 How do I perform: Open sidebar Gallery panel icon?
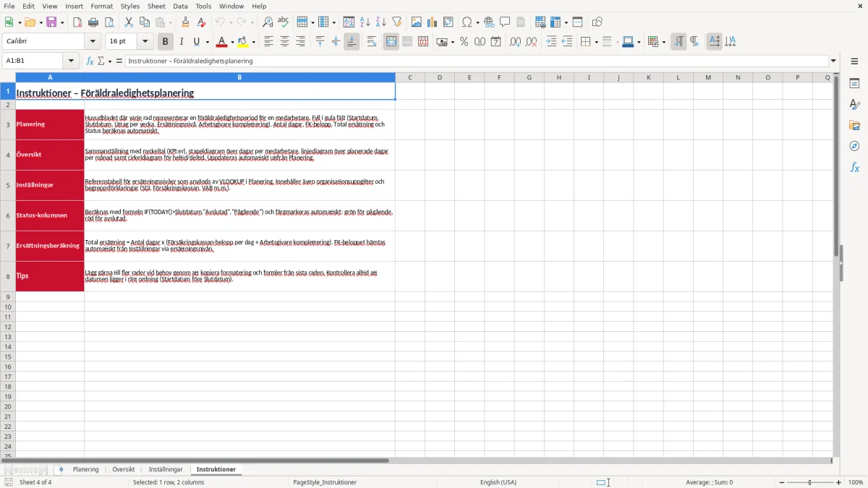coord(854,126)
